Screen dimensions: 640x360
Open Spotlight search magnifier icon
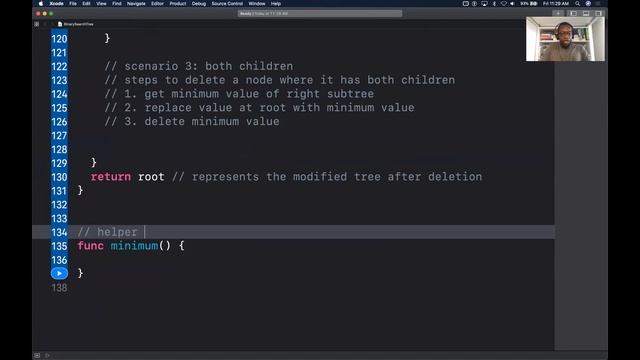[x=578, y=4]
